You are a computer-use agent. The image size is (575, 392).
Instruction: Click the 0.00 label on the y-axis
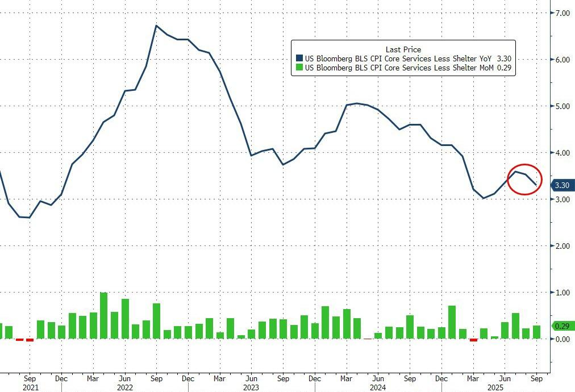(561, 339)
